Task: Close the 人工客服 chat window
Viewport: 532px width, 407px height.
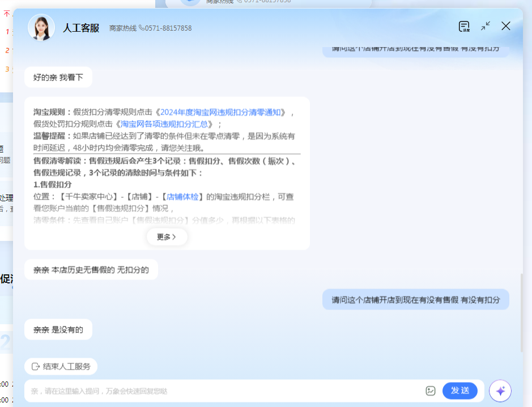Action: pos(505,26)
